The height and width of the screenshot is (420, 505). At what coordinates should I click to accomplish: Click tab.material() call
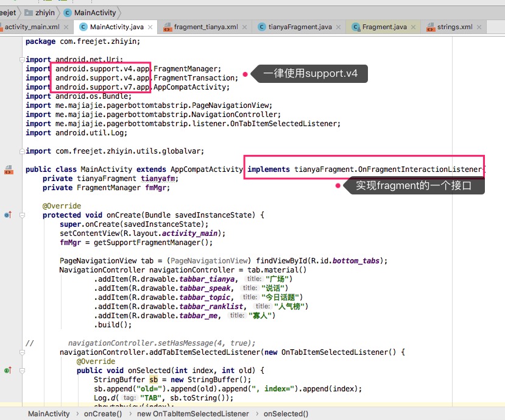click(x=277, y=270)
